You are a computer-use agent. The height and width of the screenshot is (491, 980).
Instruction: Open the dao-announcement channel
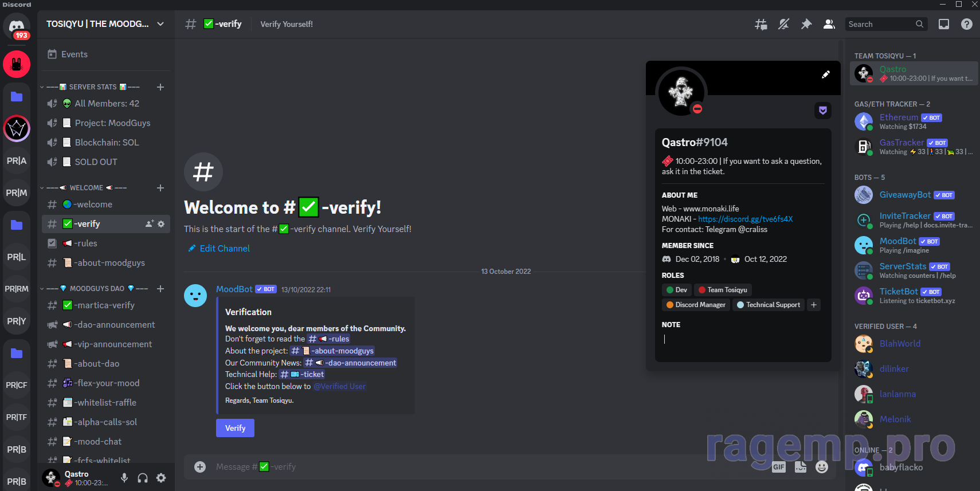click(x=106, y=325)
